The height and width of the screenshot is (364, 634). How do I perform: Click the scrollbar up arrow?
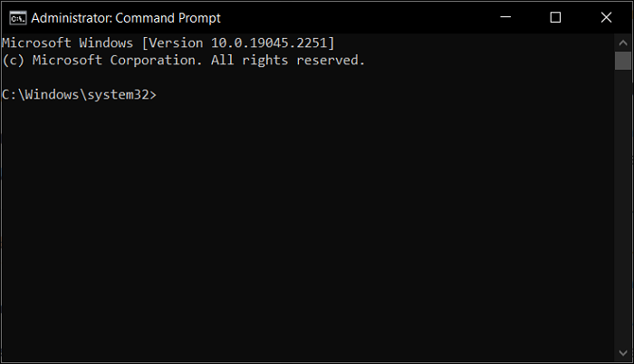pyautogui.click(x=622, y=41)
